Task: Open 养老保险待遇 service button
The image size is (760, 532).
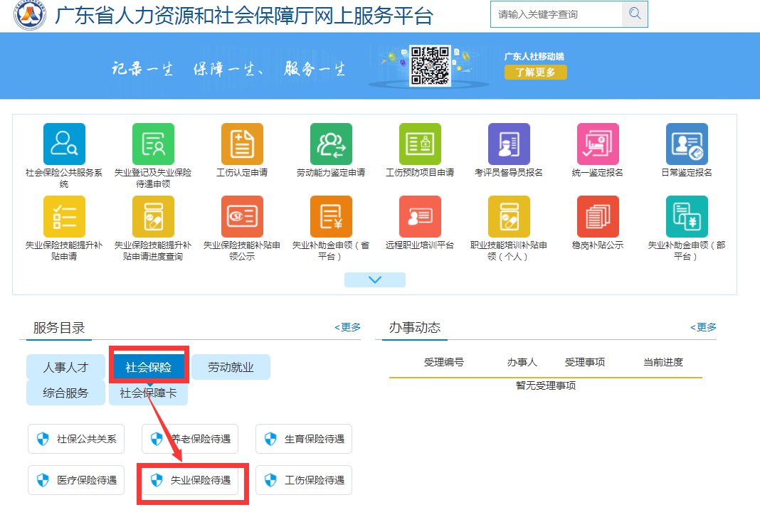Action: pyautogui.click(x=190, y=440)
